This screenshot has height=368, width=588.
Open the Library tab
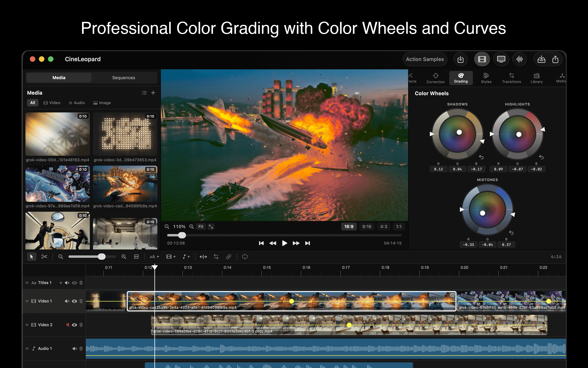point(537,78)
